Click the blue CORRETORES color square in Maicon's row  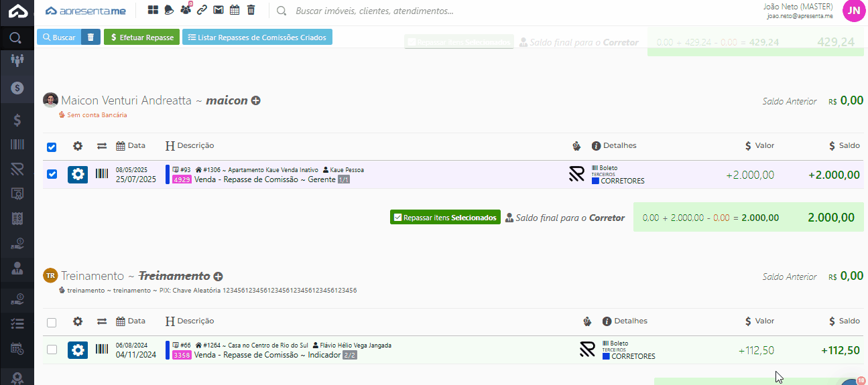coord(595,181)
